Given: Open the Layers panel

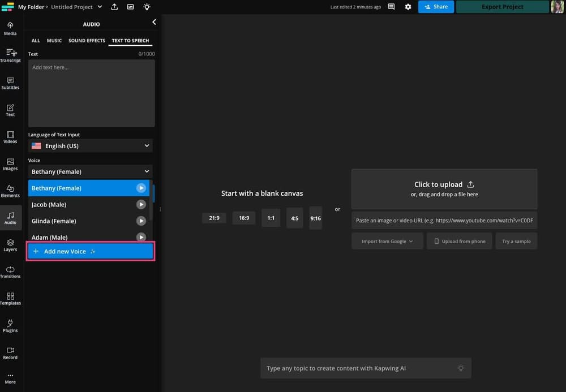Looking at the screenshot, I should pos(10,244).
